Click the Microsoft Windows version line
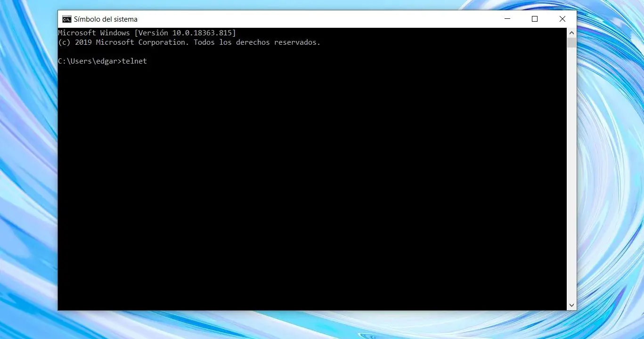644x339 pixels. [x=147, y=33]
